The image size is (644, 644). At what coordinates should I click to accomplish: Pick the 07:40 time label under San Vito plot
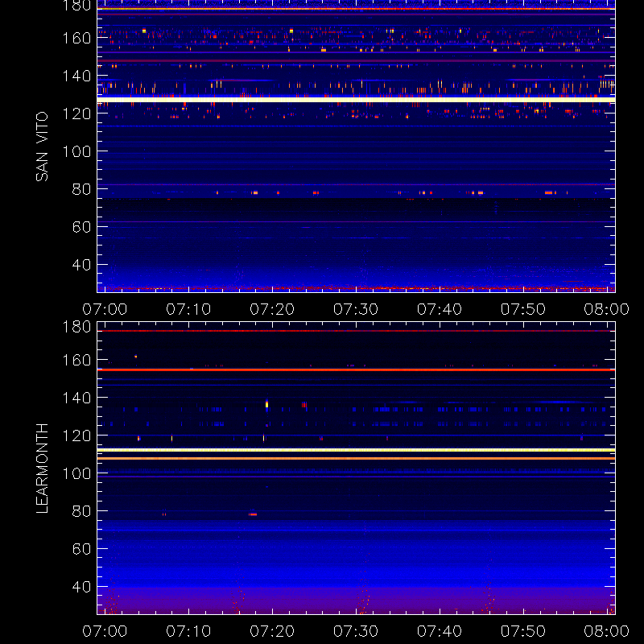440,309
